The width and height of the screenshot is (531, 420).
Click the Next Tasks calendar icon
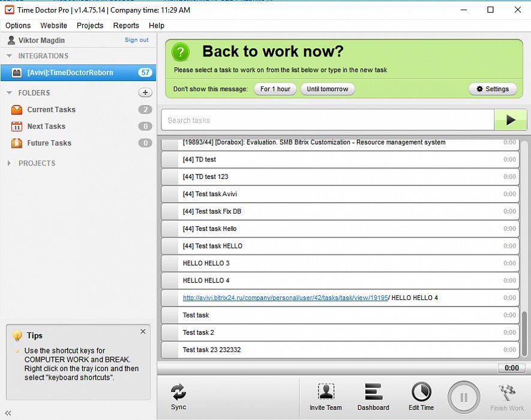(x=17, y=127)
